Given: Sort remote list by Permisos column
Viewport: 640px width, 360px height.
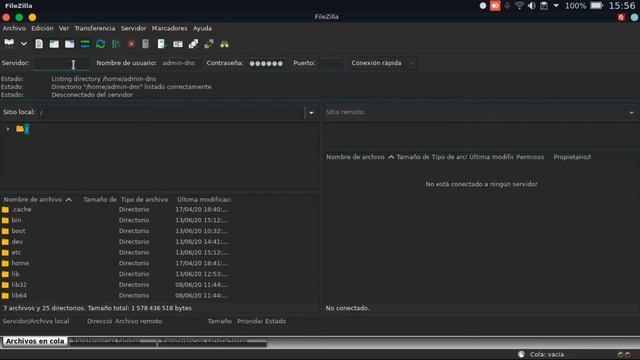Looking at the screenshot, I should point(530,157).
